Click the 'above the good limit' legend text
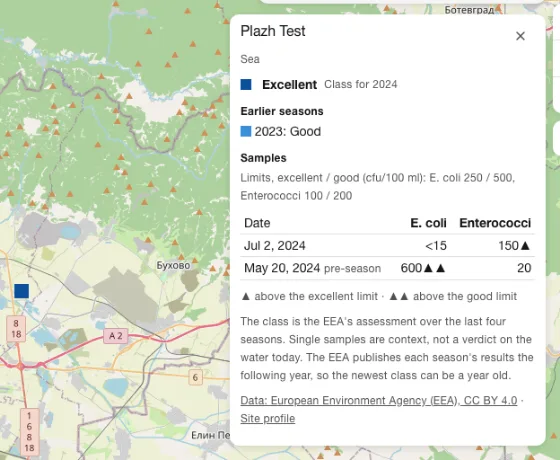560x460 pixels. [x=465, y=296]
